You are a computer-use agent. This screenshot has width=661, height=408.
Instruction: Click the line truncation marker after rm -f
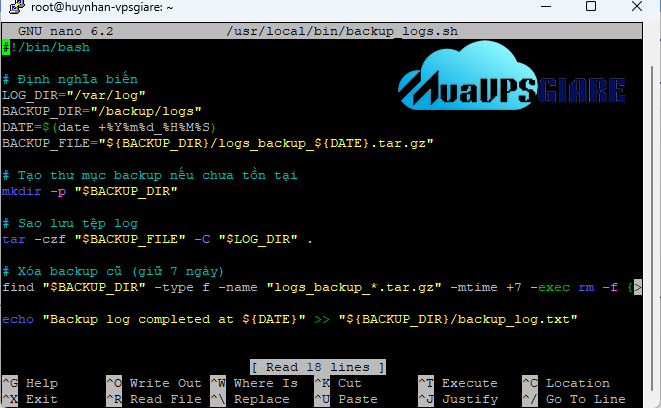coord(637,287)
